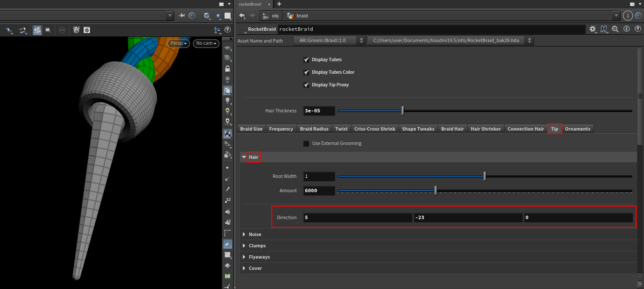Open the No cam camera dropdown
This screenshot has width=644, height=289.
(206, 43)
